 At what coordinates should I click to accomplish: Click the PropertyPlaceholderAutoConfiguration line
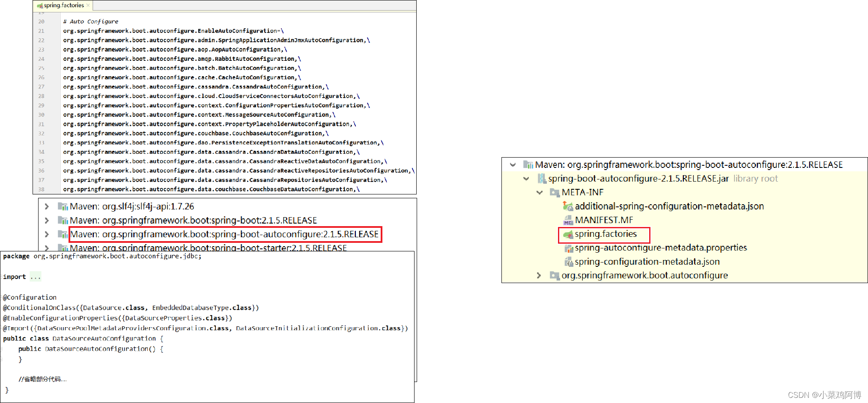tap(209, 124)
